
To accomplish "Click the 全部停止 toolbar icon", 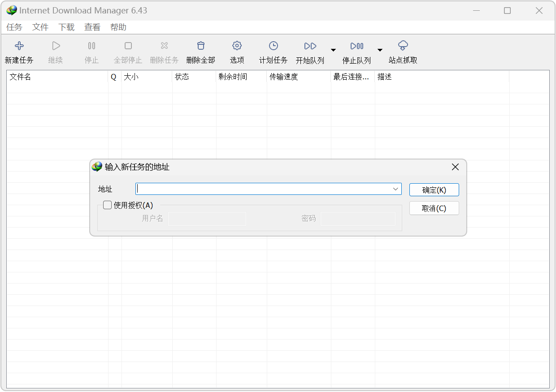I will pyautogui.click(x=128, y=46).
